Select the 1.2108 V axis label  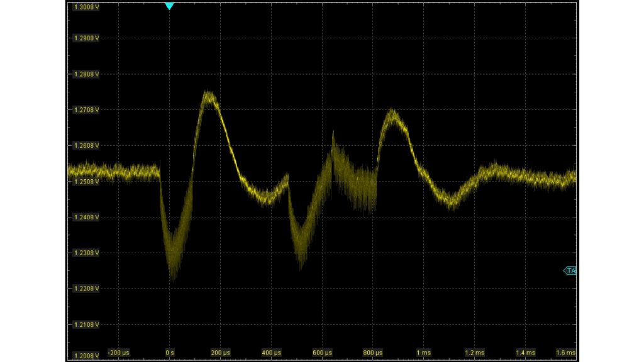[87, 325]
